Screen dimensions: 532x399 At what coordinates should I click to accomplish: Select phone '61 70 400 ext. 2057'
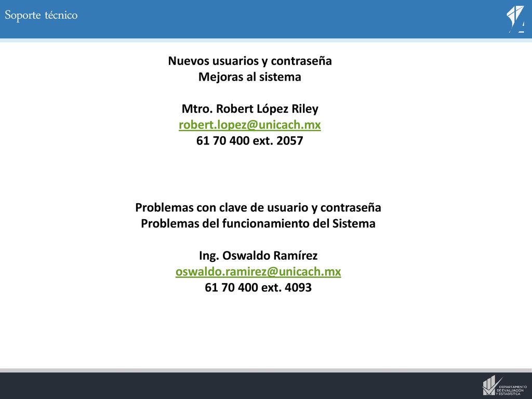point(250,140)
